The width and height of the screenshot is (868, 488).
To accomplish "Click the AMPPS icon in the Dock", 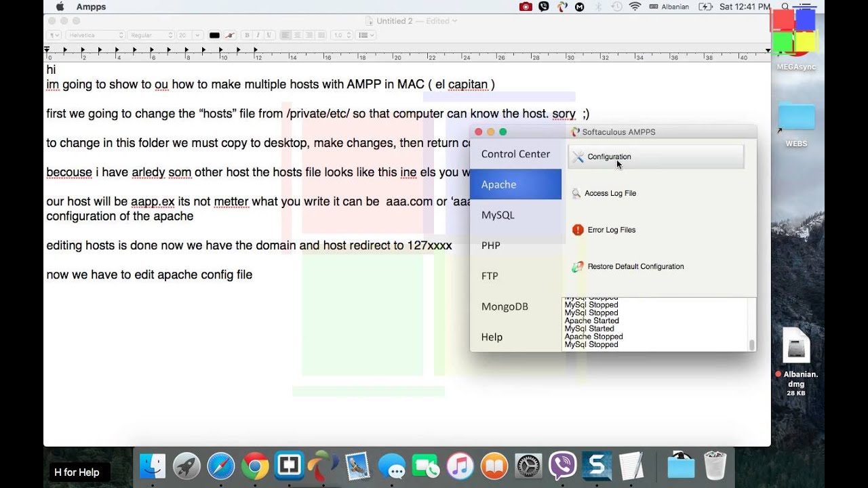I will [x=323, y=466].
